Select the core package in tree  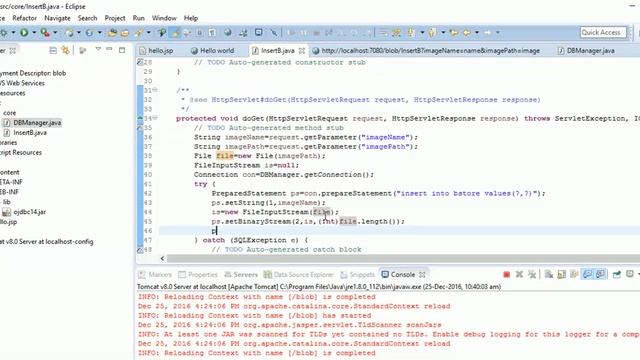[x=10, y=113]
